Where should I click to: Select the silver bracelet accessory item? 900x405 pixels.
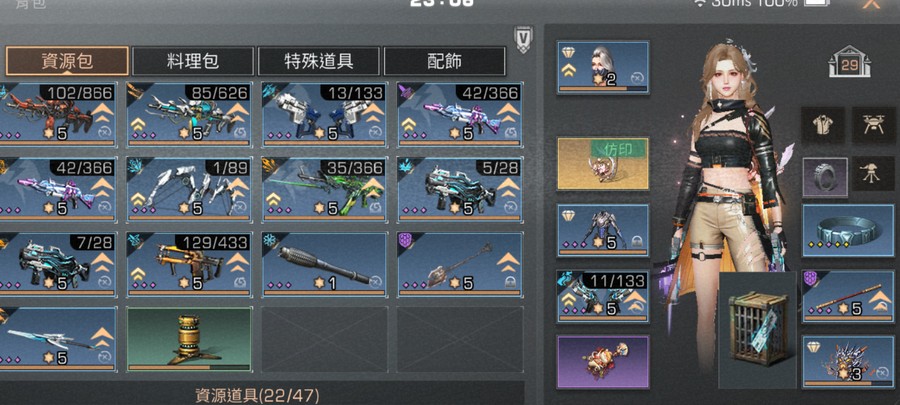pyautogui.click(x=848, y=230)
